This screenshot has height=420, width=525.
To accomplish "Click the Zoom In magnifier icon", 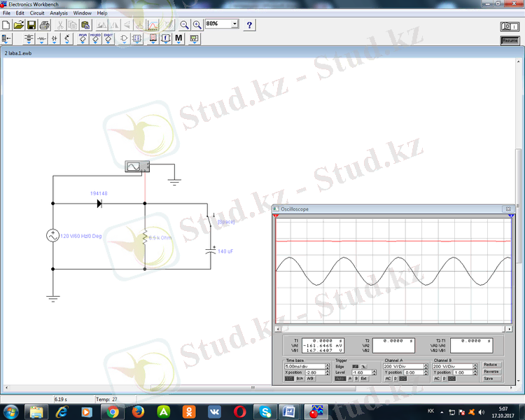I will click(x=197, y=24).
